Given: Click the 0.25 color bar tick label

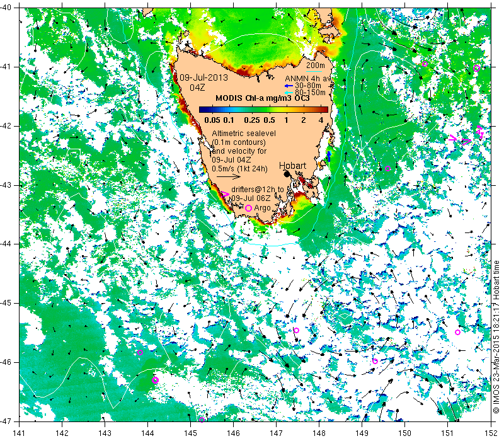Looking at the screenshot, I should click(252, 120).
